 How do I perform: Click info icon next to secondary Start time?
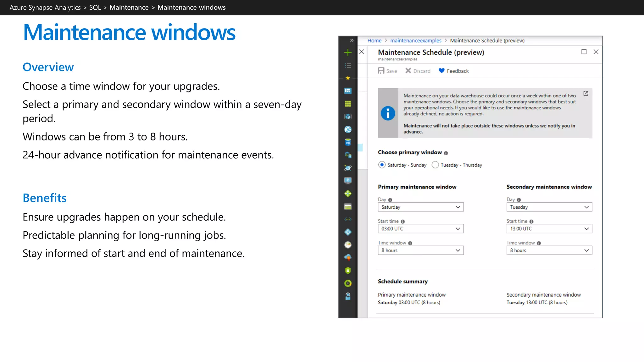pyautogui.click(x=531, y=222)
